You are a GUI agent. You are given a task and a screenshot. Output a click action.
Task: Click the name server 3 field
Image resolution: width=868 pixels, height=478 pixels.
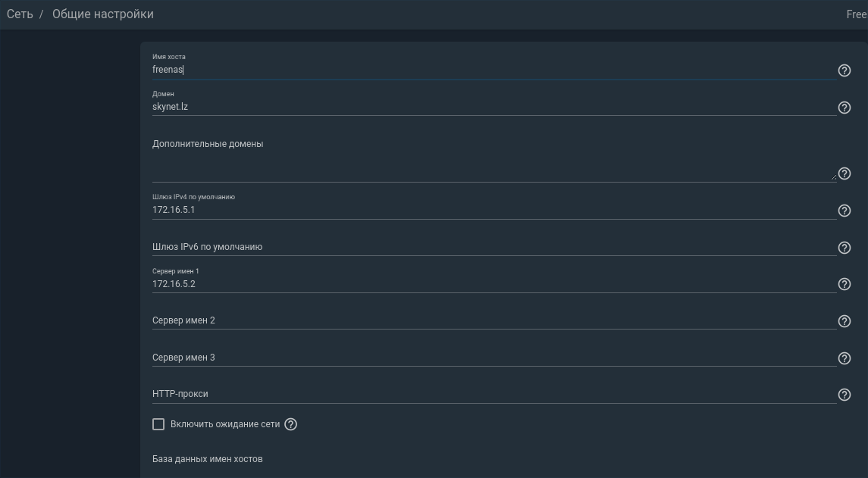point(494,358)
